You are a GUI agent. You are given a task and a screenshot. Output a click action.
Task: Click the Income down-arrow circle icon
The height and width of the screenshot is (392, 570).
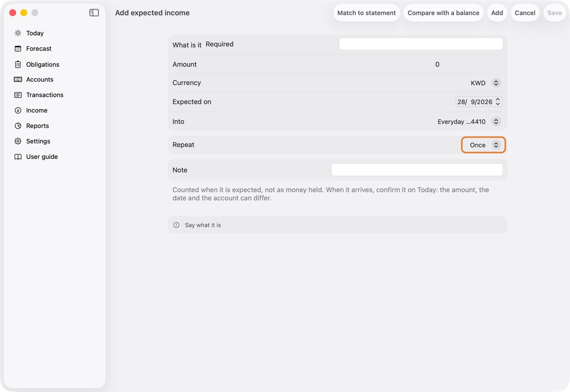18,111
